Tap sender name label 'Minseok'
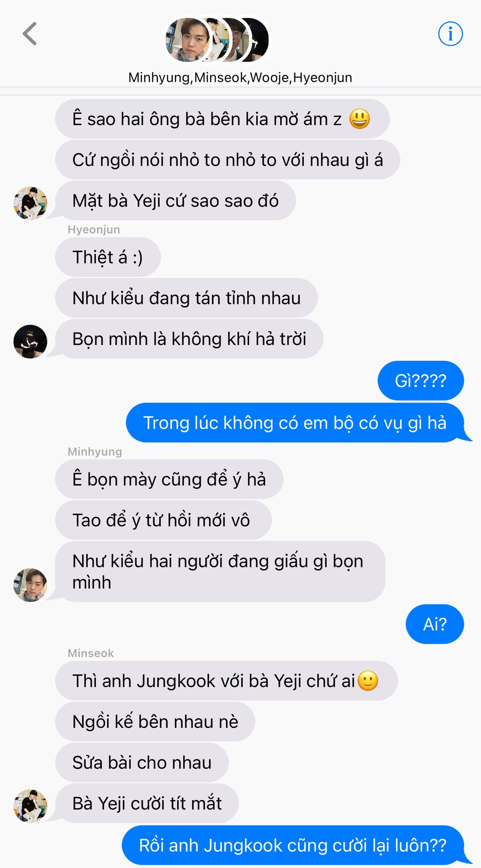The width and height of the screenshot is (481, 868). [90, 653]
